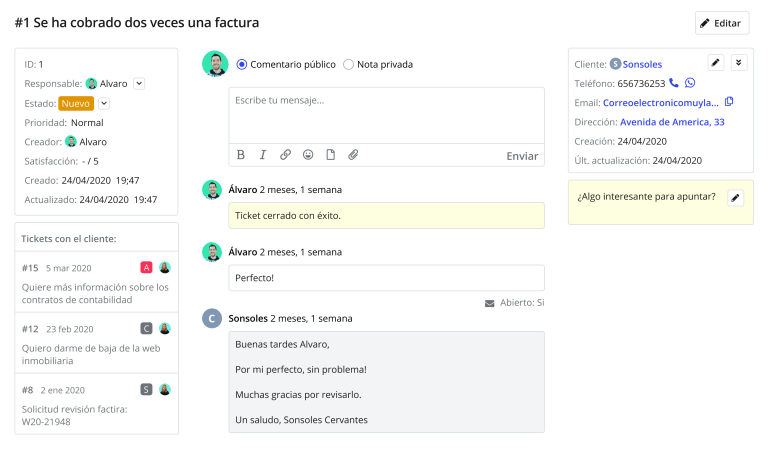
Task: Insert a link with the chain icon
Action: point(286,155)
